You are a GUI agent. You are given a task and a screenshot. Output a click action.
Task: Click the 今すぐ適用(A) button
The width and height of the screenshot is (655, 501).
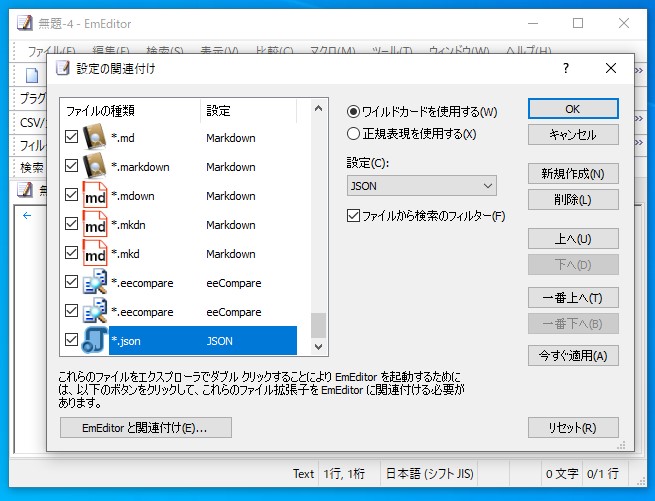573,356
